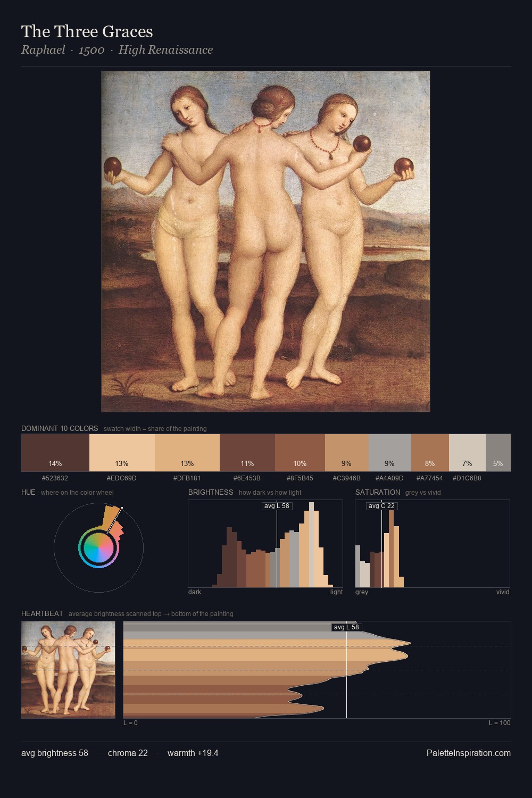Select the #D1C6B8 pale swatch

click(467, 453)
